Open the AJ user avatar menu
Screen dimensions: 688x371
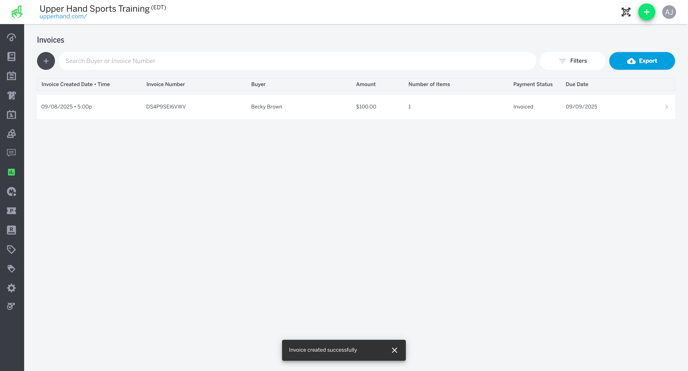669,12
